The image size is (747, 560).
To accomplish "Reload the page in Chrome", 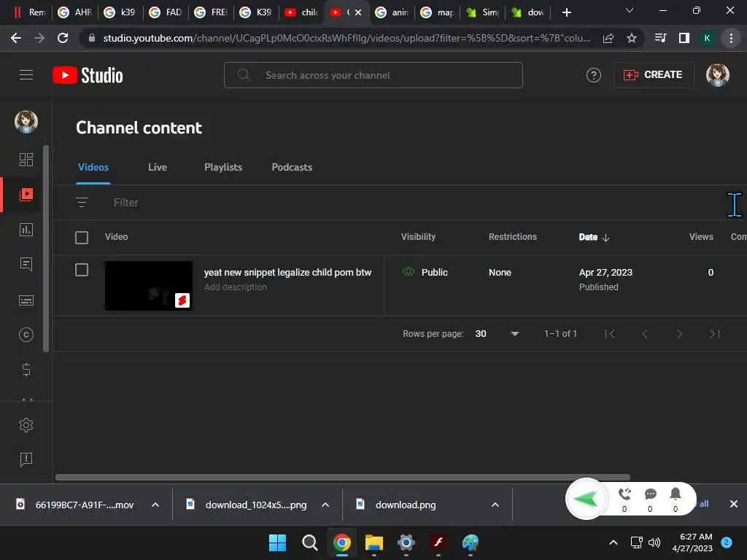I will 63,38.
